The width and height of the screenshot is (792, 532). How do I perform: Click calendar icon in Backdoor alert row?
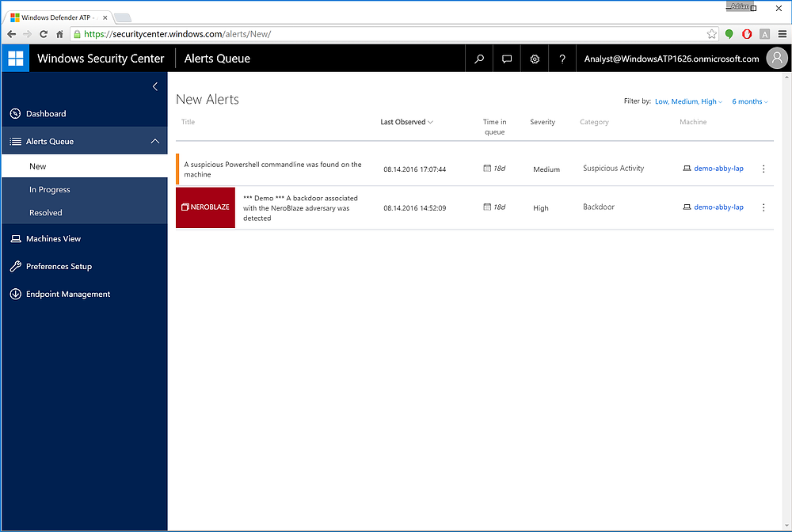tap(487, 207)
